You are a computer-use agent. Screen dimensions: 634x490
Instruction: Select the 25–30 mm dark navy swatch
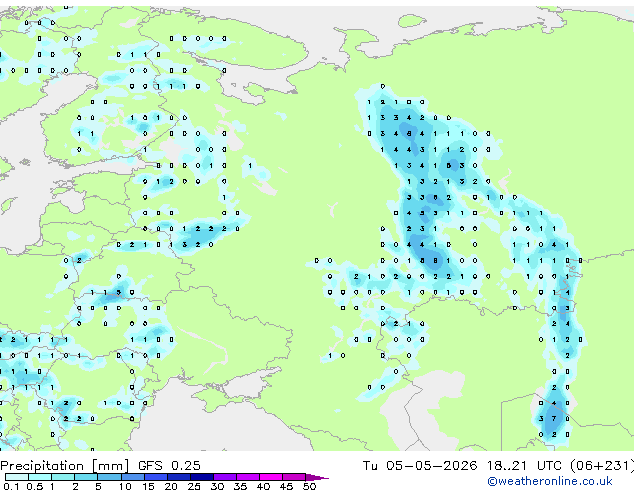point(202,477)
